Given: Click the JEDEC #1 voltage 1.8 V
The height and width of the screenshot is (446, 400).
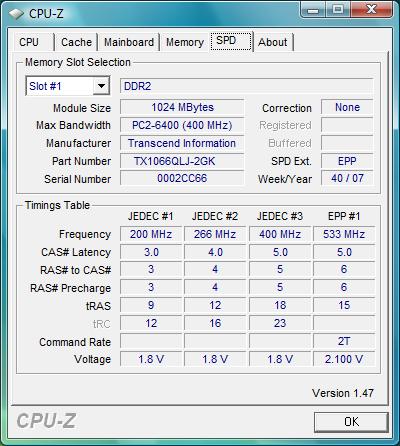Looking at the screenshot, I should coord(151,359).
